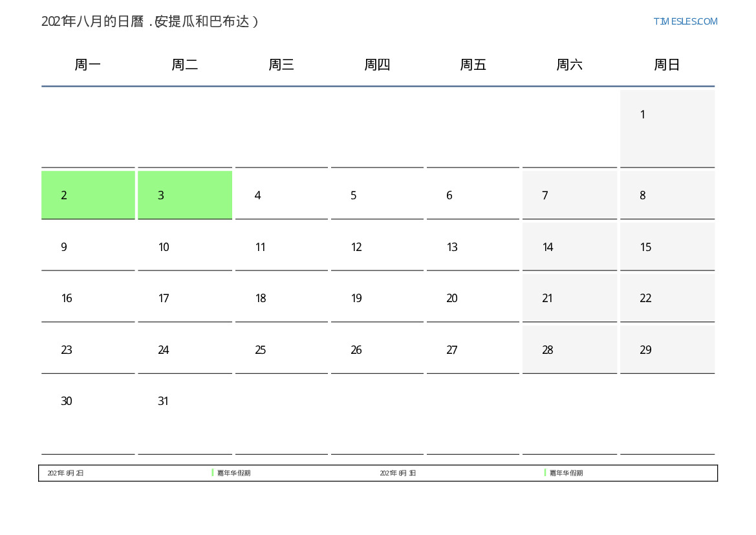Click the calendar title for August 2021

point(150,21)
